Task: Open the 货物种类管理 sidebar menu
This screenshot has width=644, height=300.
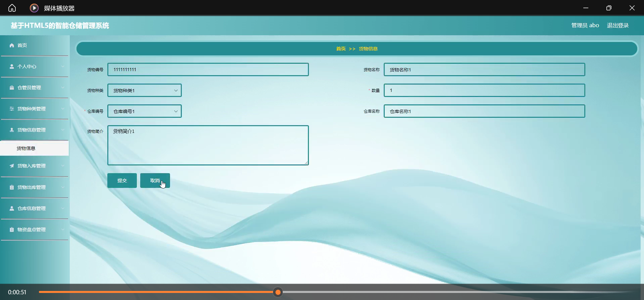Action: tap(35, 109)
